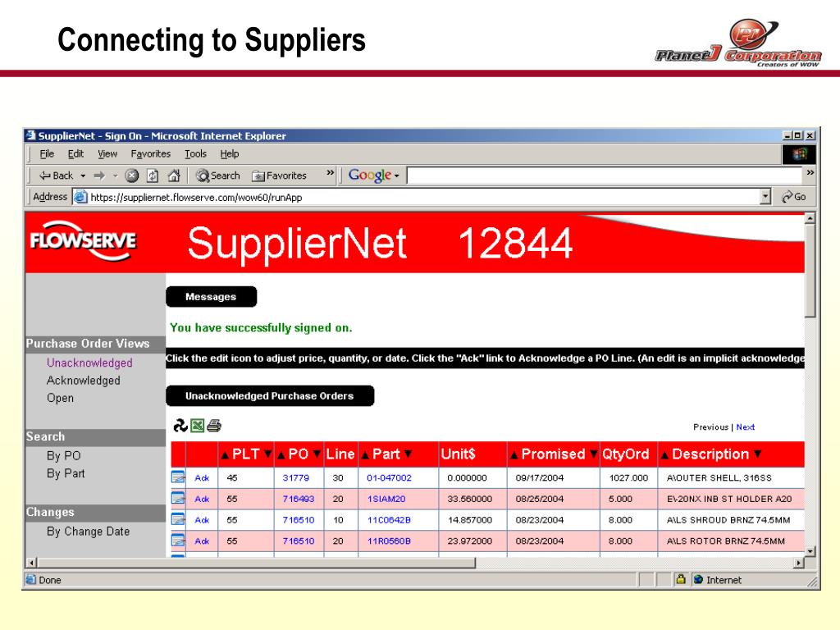The width and height of the screenshot is (840, 630).
Task: Open the Favorites menu
Action: pyautogui.click(x=151, y=153)
